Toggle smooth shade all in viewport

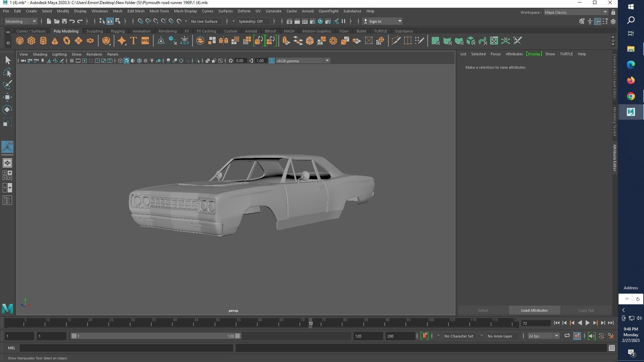(x=126, y=61)
